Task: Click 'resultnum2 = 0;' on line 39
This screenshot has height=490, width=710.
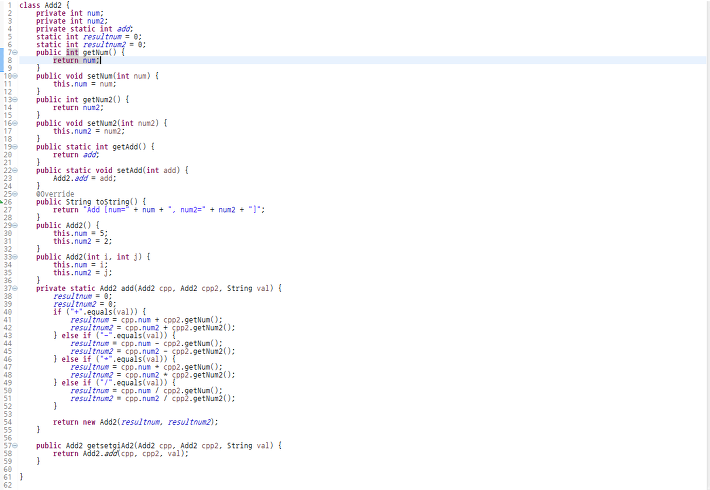Action: 85,304
